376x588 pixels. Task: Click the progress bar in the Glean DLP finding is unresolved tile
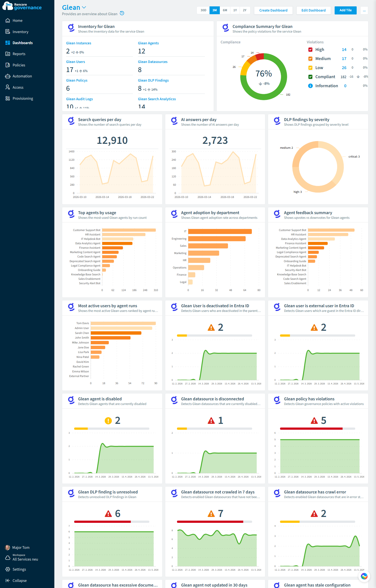(x=112, y=522)
